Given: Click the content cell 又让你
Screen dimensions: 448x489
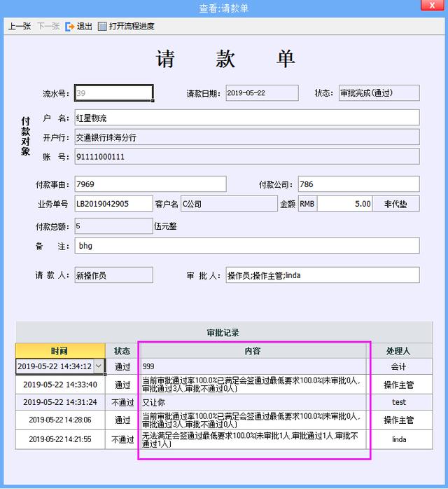Looking at the screenshot, I should [253, 402].
